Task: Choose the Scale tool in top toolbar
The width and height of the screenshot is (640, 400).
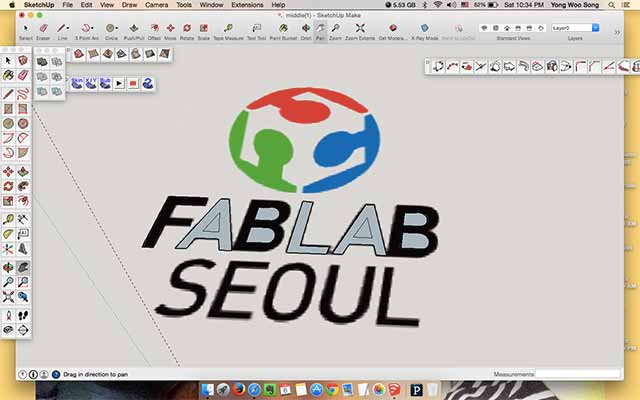Action: (x=203, y=29)
